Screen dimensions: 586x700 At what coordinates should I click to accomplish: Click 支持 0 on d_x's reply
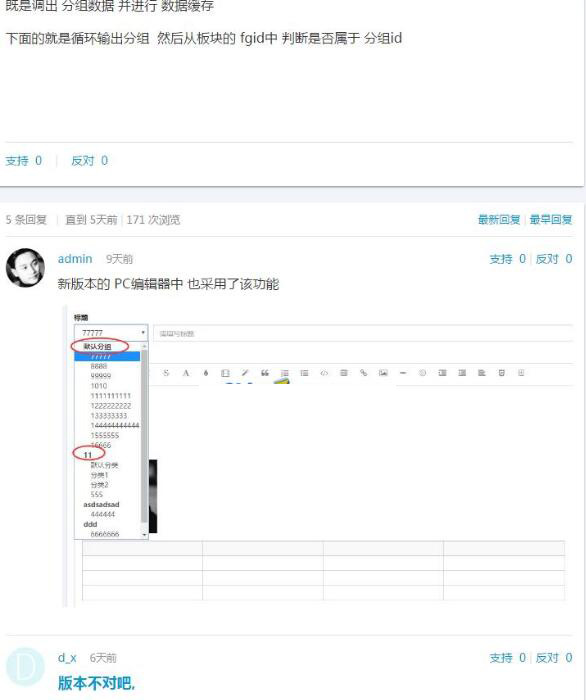[507, 658]
